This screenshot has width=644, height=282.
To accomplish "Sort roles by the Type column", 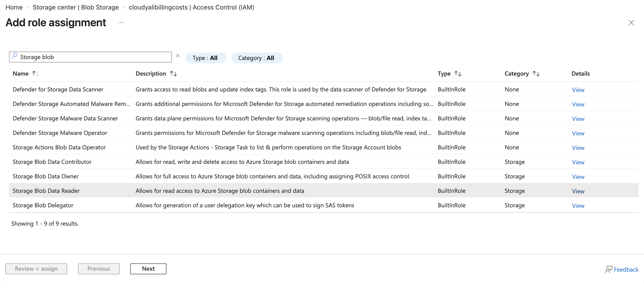I will tap(458, 73).
